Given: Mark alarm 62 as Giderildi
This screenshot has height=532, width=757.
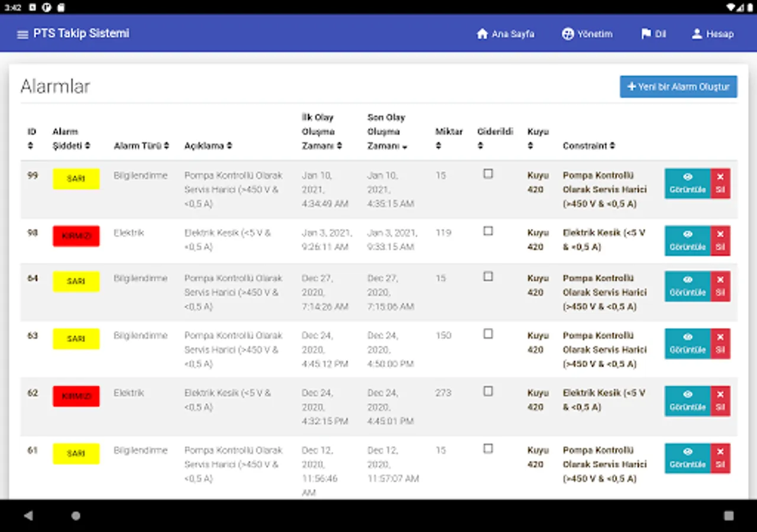Looking at the screenshot, I should coord(488,391).
